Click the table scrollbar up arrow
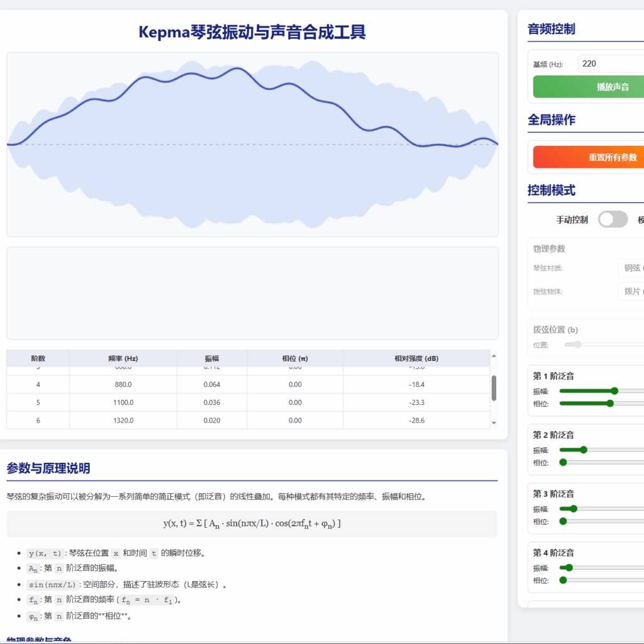 (x=494, y=356)
